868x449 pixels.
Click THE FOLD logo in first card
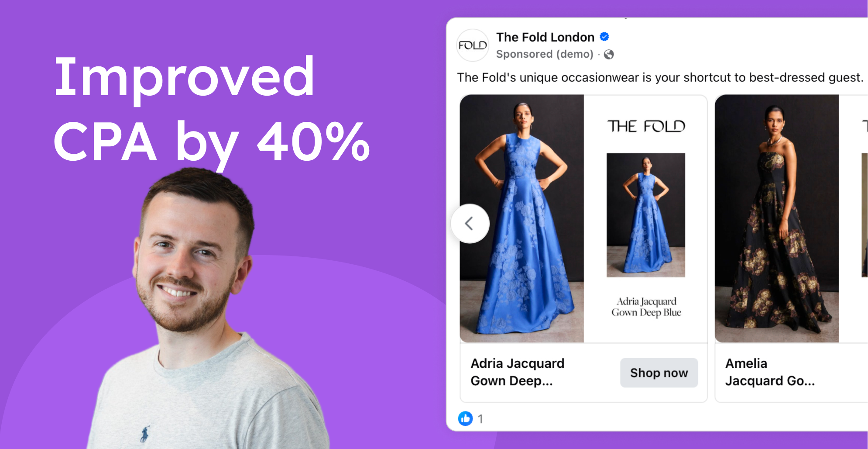(x=646, y=126)
